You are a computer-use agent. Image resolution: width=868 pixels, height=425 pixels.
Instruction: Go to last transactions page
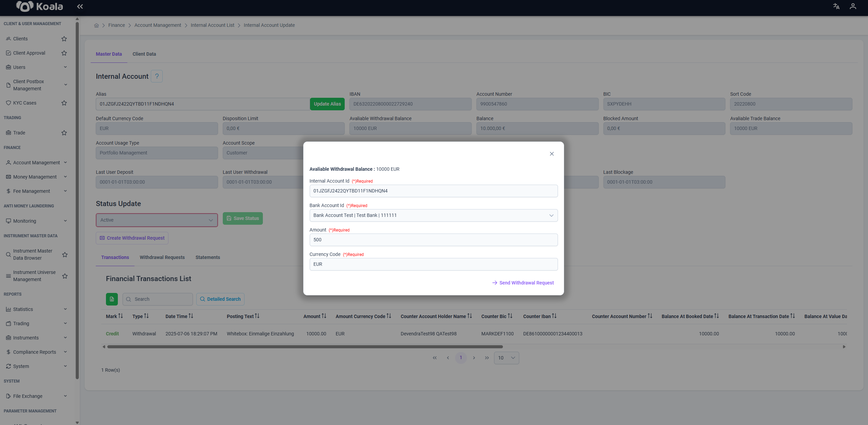click(x=487, y=358)
